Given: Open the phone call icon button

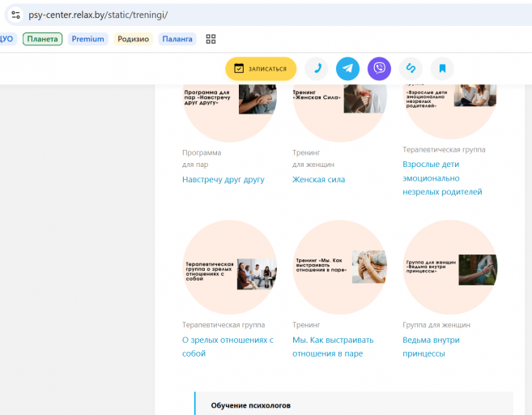Looking at the screenshot, I should tap(317, 69).
